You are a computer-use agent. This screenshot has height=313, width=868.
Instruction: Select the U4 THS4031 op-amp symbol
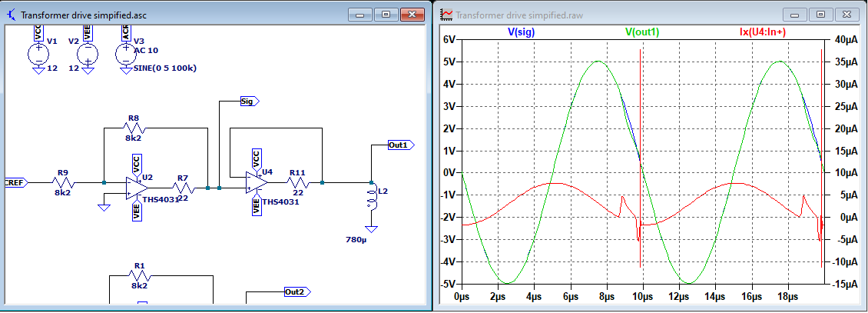[257, 182]
